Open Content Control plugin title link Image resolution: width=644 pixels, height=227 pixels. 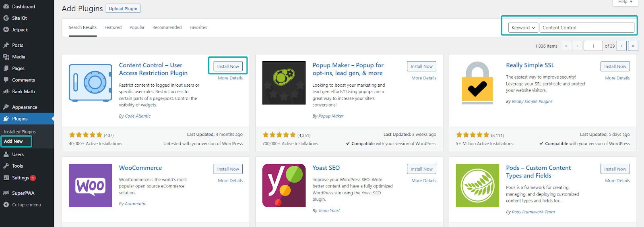tap(153, 69)
